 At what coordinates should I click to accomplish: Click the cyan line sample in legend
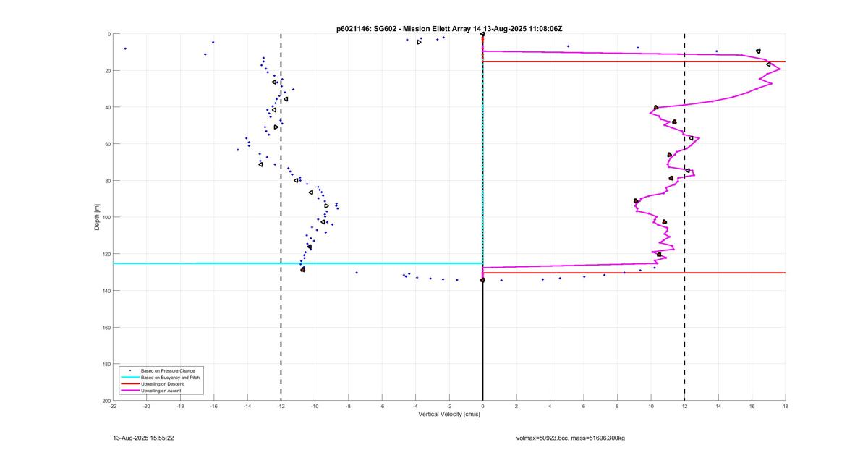point(129,378)
